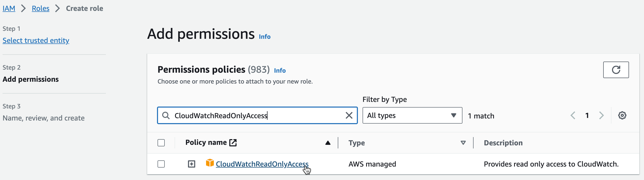Open the IAM breadcrumb link
The height and width of the screenshot is (180, 644).
[x=9, y=9]
